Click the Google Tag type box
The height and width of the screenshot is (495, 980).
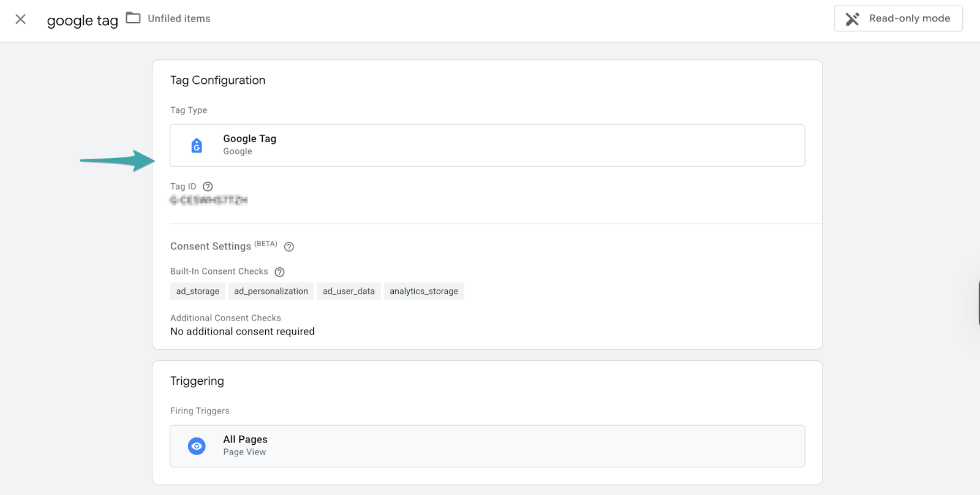pos(487,145)
